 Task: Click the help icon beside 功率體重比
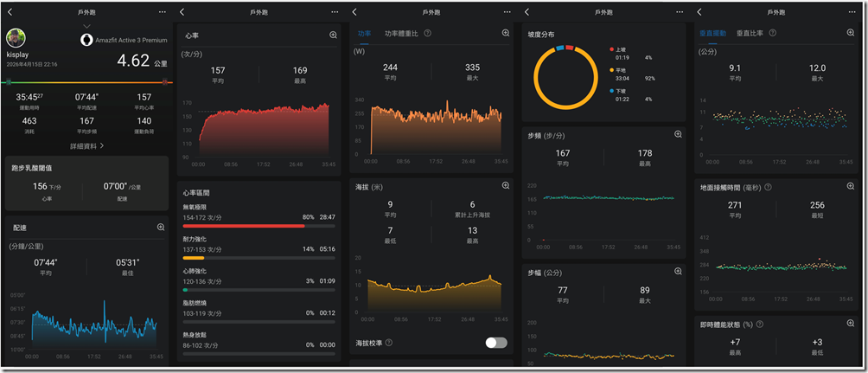point(427,33)
